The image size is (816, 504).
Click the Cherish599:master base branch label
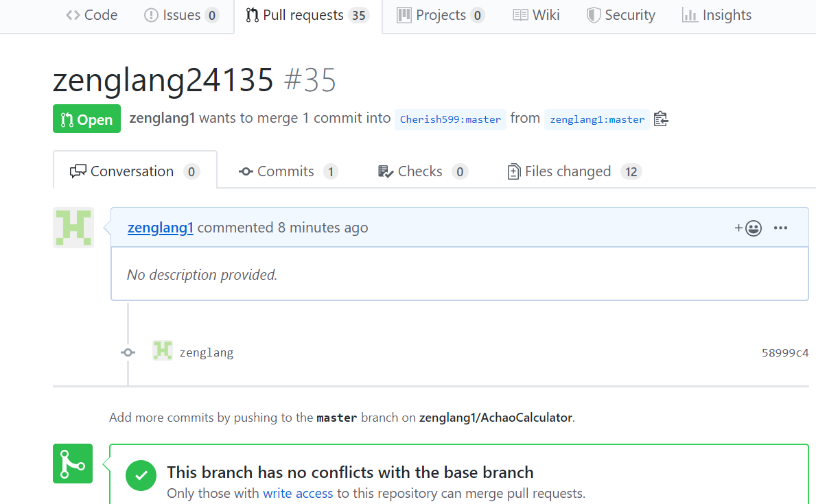[450, 119]
